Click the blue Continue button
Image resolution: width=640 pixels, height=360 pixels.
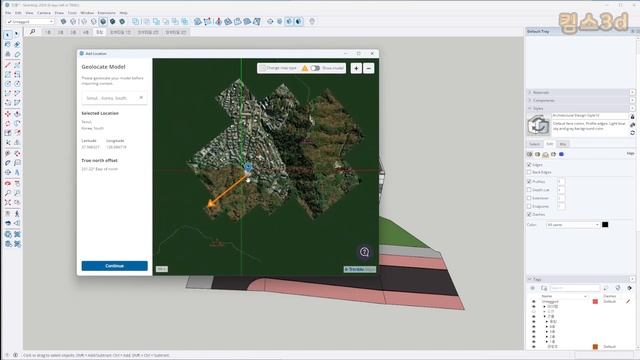point(115,266)
